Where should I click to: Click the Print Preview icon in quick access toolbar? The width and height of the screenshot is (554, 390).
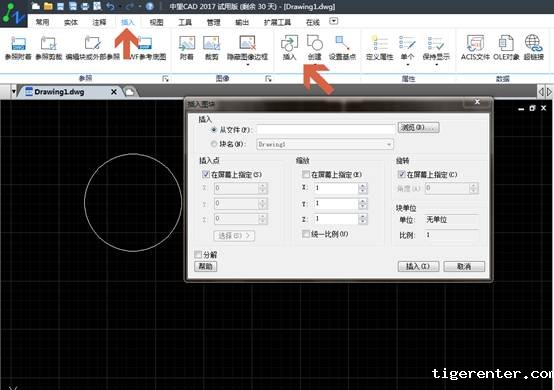pos(97,6)
